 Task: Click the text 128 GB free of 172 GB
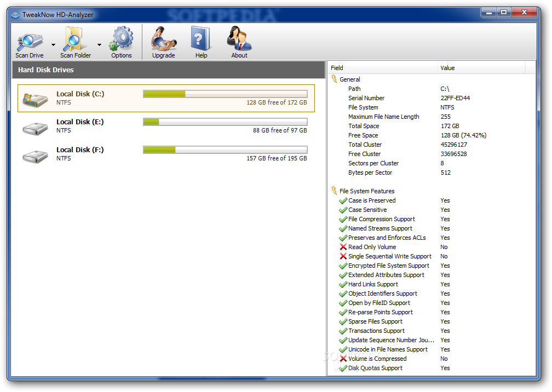coord(277,102)
